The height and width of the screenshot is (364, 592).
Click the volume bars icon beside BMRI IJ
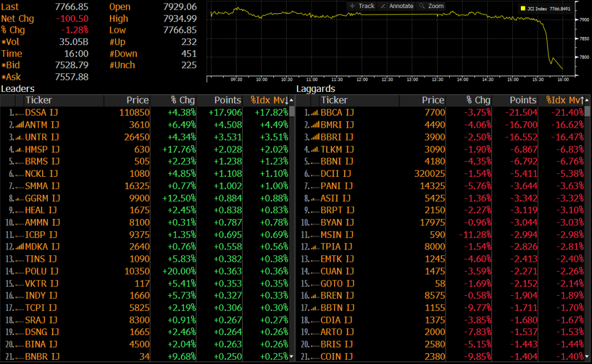point(315,125)
